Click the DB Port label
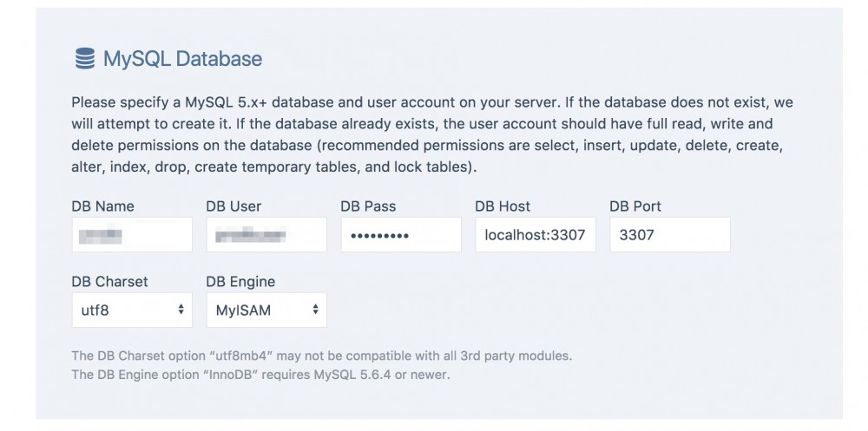This screenshot has height=431, width=868. click(635, 206)
